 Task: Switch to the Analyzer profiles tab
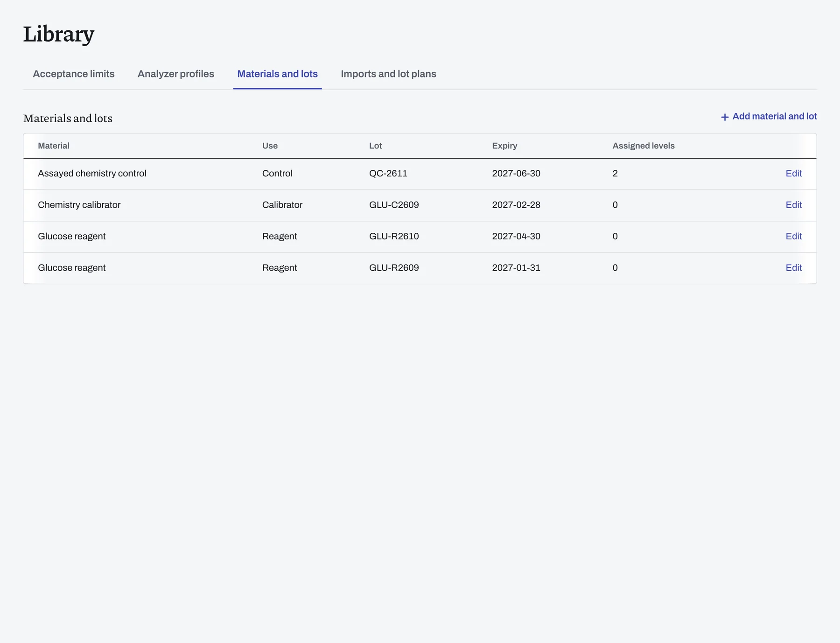tap(176, 74)
